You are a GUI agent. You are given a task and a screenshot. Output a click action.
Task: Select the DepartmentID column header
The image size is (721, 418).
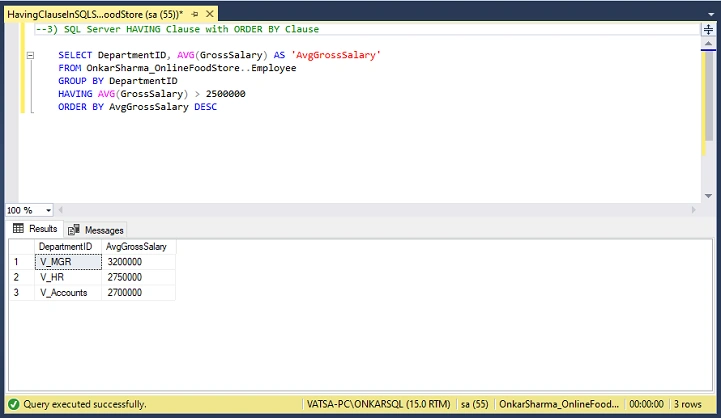(68, 246)
